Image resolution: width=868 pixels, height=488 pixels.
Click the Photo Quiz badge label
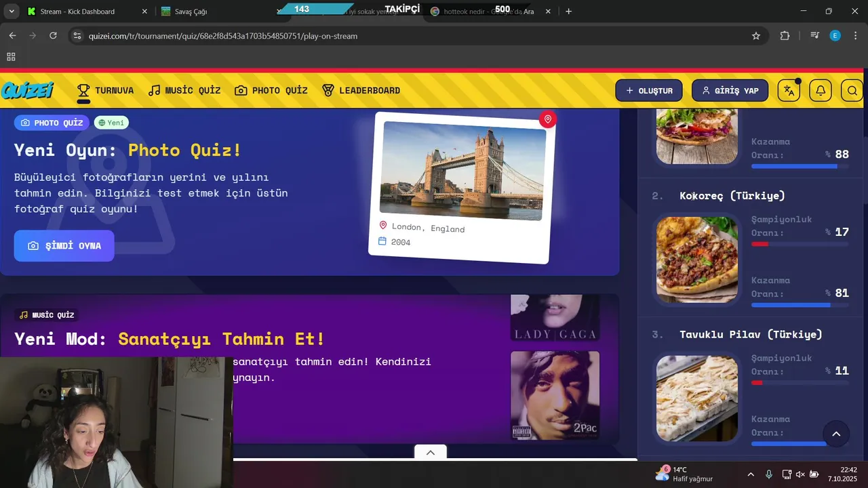(x=52, y=123)
